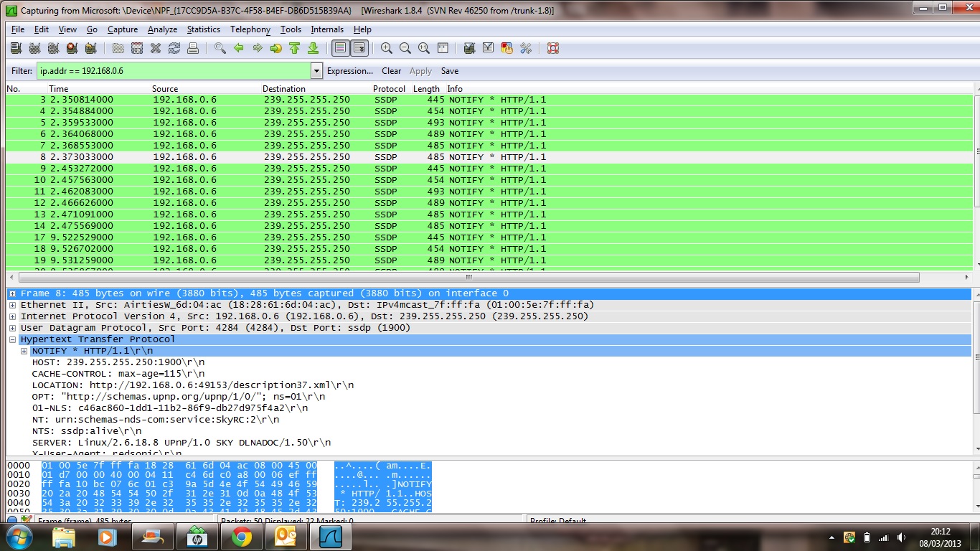The width and height of the screenshot is (980, 551).
Task: Select the CACHE-CONTROL: max-age=115 line
Action: pyautogui.click(x=118, y=374)
